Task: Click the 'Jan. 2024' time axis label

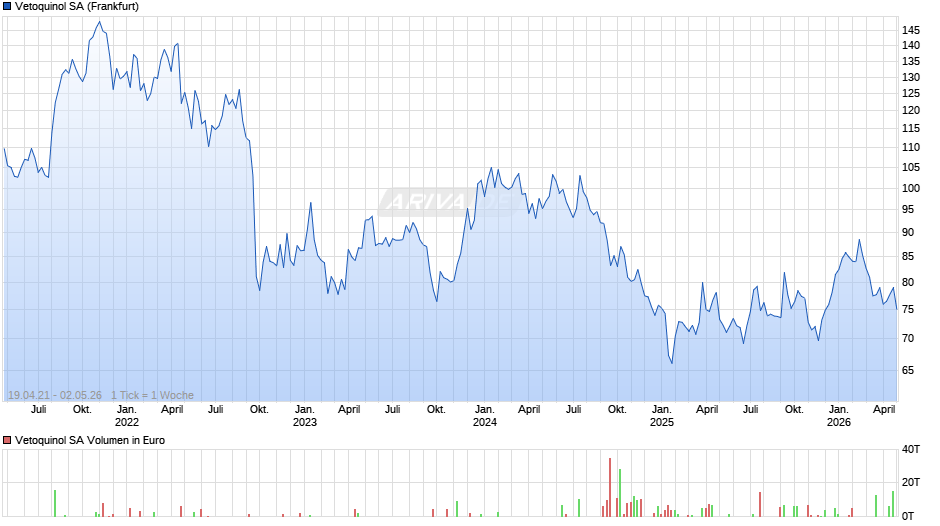Action: [x=484, y=416]
